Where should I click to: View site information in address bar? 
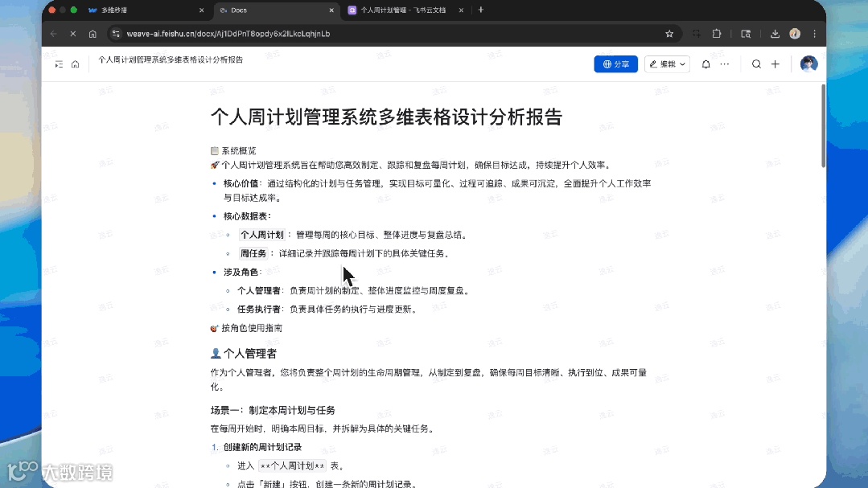[116, 34]
